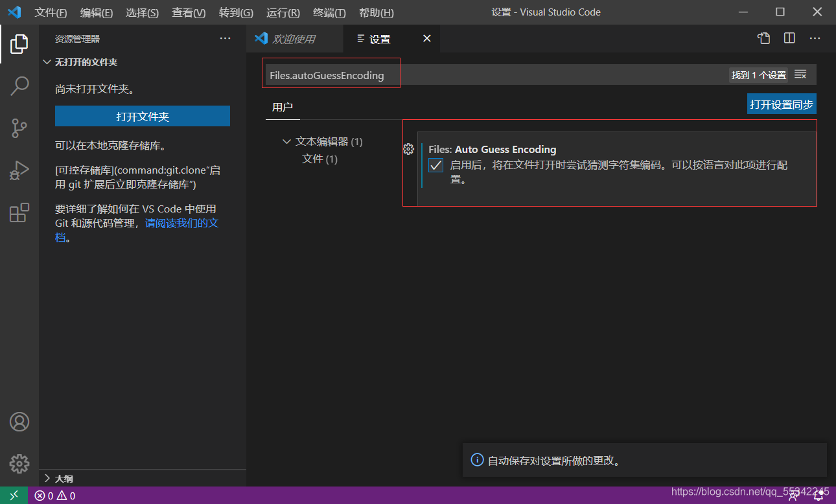Open the 终端(T) menu
Image resolution: width=836 pixels, height=504 pixels.
coord(329,12)
